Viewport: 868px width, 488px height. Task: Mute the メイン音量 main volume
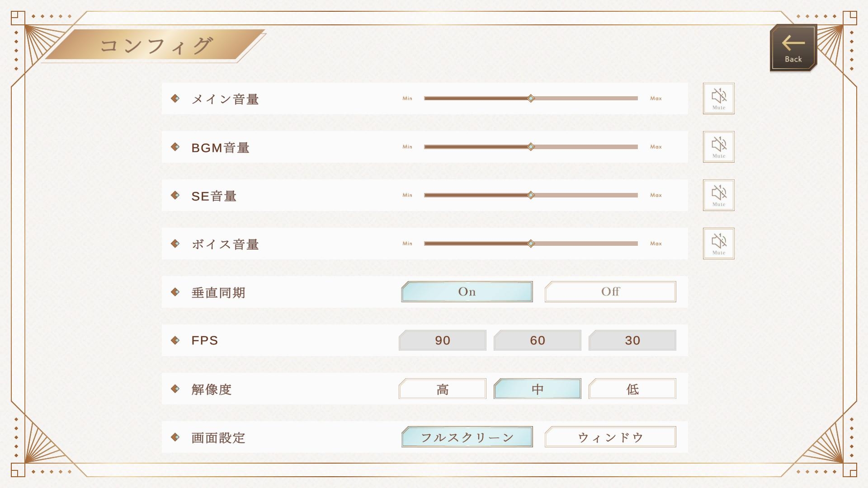718,99
